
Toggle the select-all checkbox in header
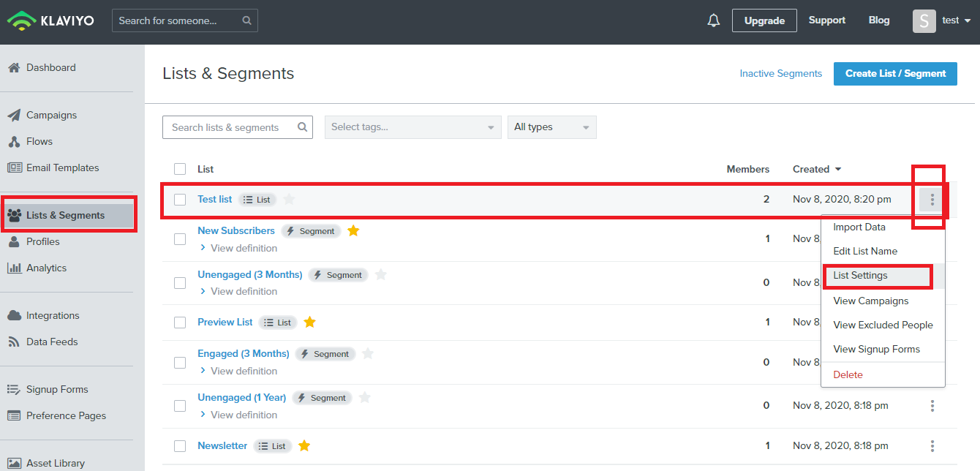pyautogui.click(x=180, y=169)
